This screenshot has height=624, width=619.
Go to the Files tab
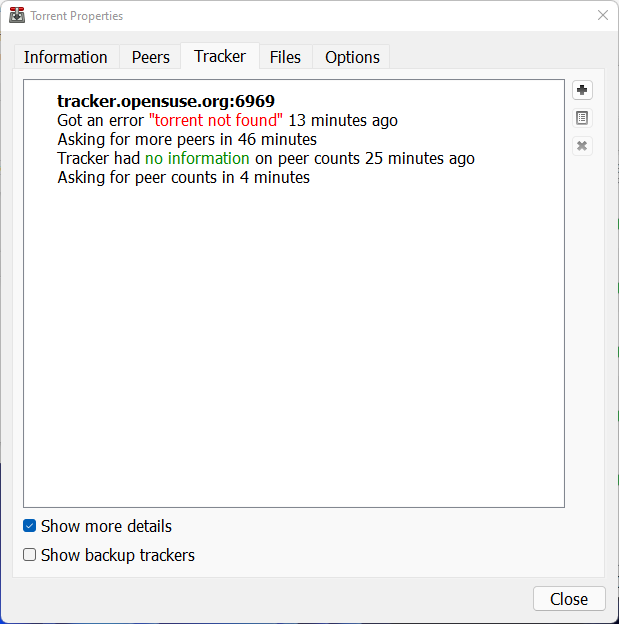pos(285,57)
